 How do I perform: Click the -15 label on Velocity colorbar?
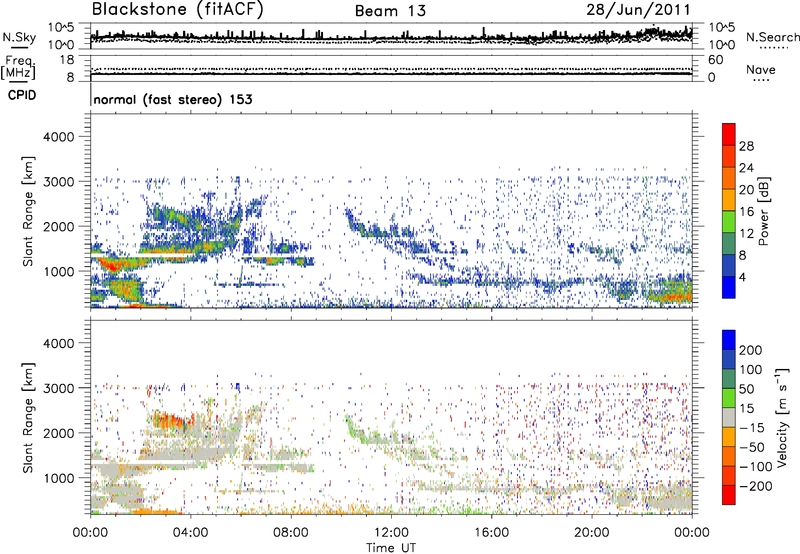751,428
